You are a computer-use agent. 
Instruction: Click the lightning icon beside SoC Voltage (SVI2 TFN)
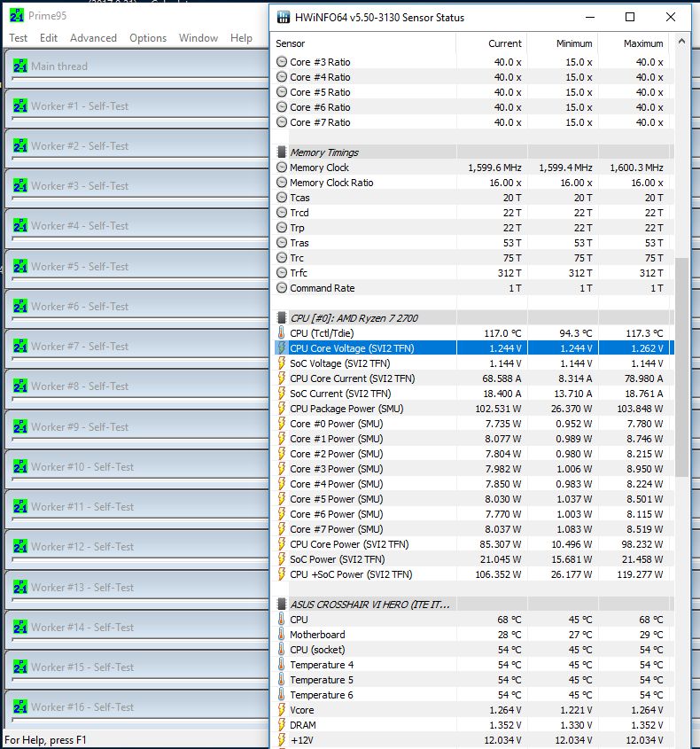(281, 363)
